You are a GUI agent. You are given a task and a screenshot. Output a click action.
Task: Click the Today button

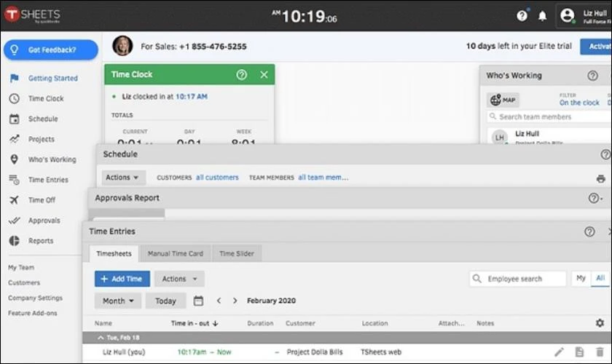165,301
